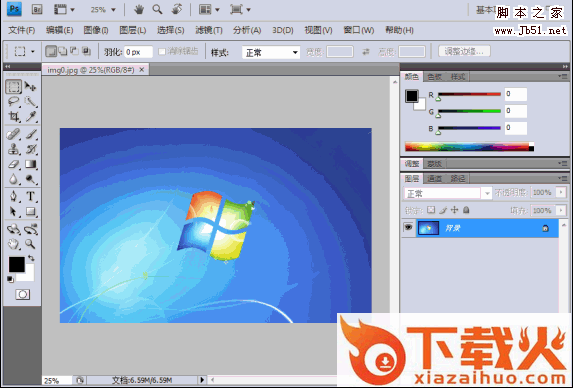Select the Lasso tool
Viewport: 573px width, 389px height.
coord(14,101)
